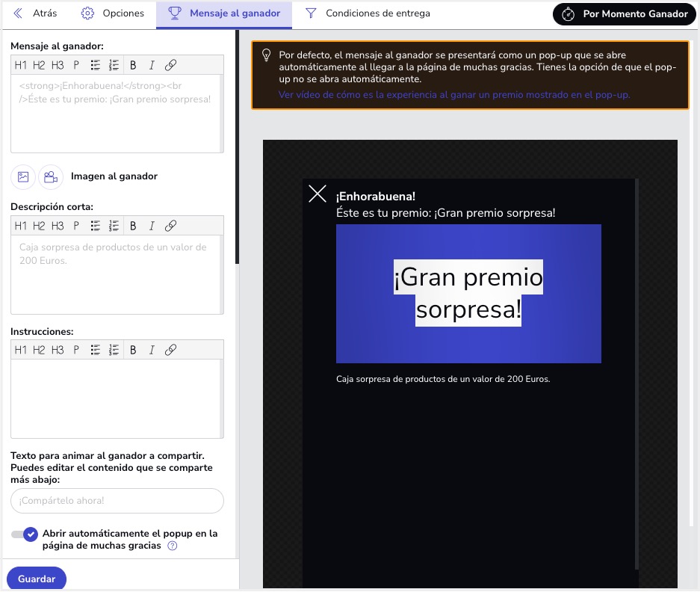Click bold icon in Mensaje al ganador toolbar

tap(133, 65)
